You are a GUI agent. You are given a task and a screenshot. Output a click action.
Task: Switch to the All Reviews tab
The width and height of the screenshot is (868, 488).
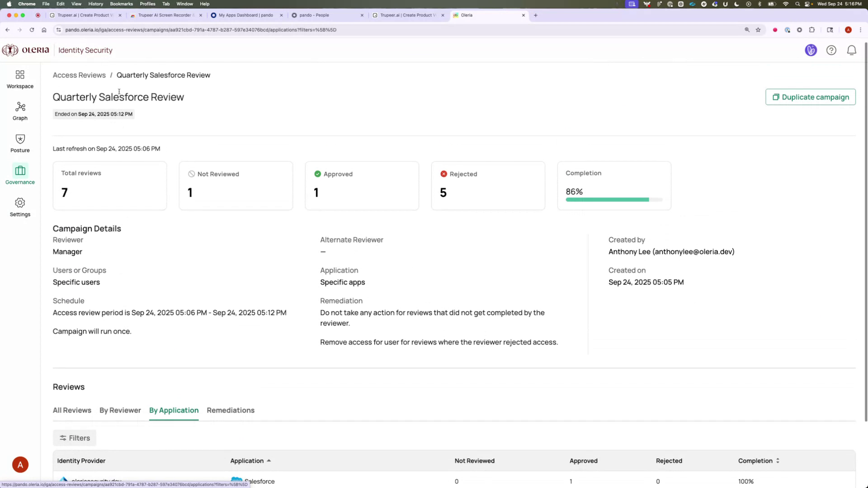[x=72, y=410]
